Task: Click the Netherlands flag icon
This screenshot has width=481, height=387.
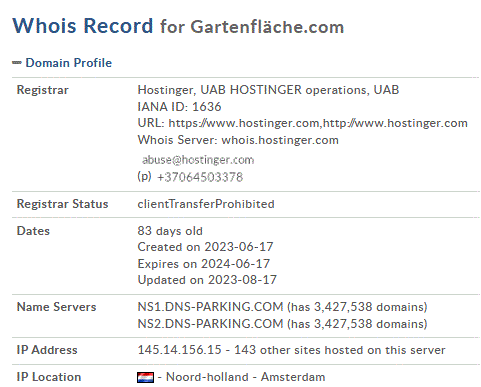Action: (145, 377)
